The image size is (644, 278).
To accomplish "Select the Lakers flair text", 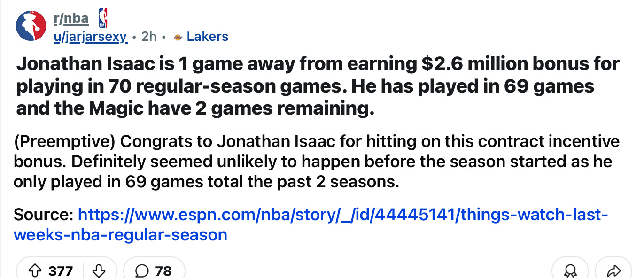I will pyautogui.click(x=207, y=37).
